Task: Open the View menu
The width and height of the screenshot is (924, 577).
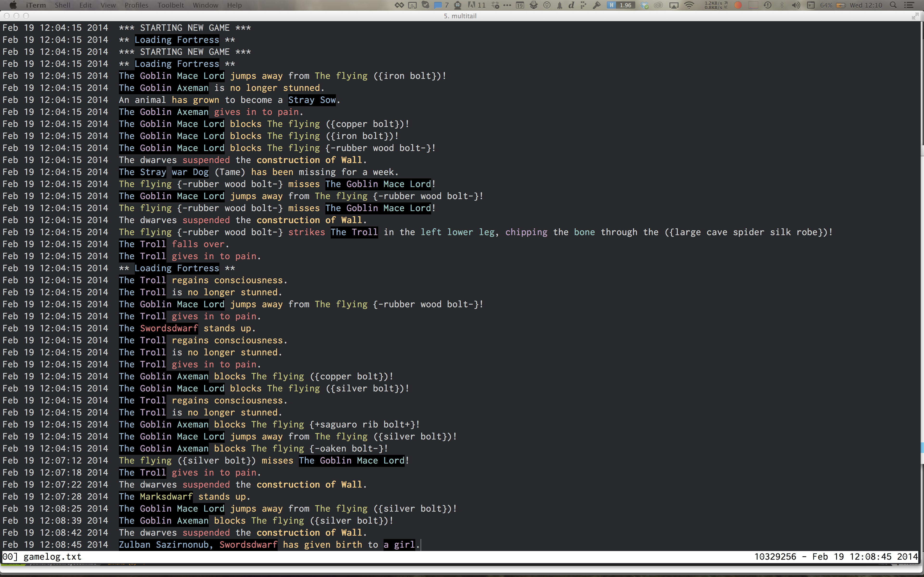Action: [108, 5]
